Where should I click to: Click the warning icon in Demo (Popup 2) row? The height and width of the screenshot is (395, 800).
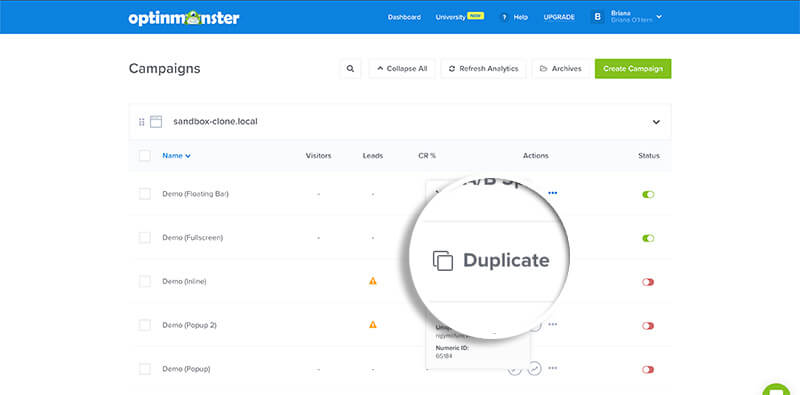pyautogui.click(x=373, y=325)
